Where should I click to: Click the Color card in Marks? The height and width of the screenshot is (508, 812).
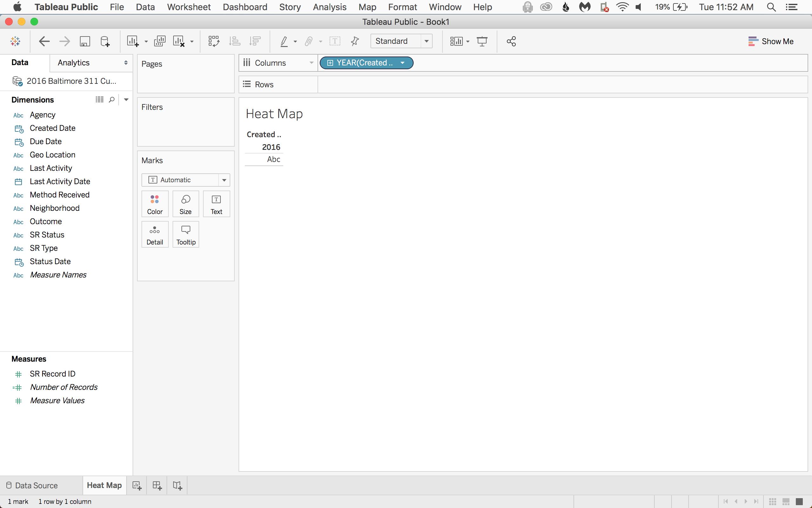(x=155, y=204)
